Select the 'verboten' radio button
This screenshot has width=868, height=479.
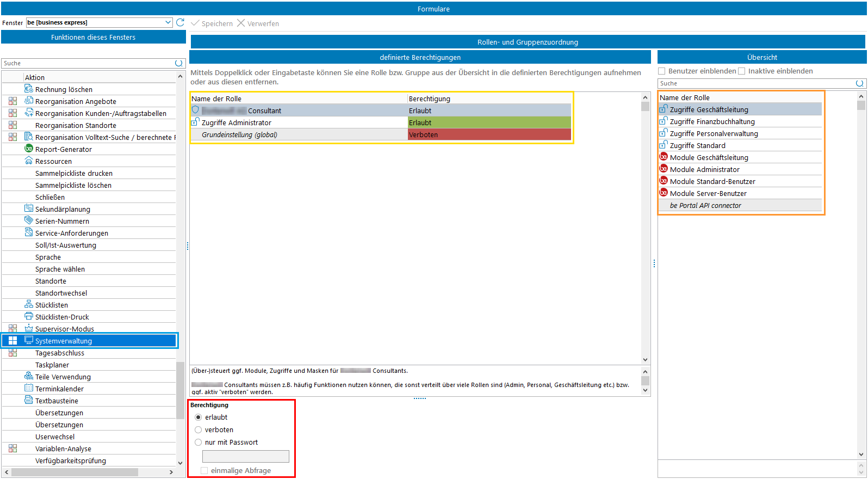(x=199, y=430)
